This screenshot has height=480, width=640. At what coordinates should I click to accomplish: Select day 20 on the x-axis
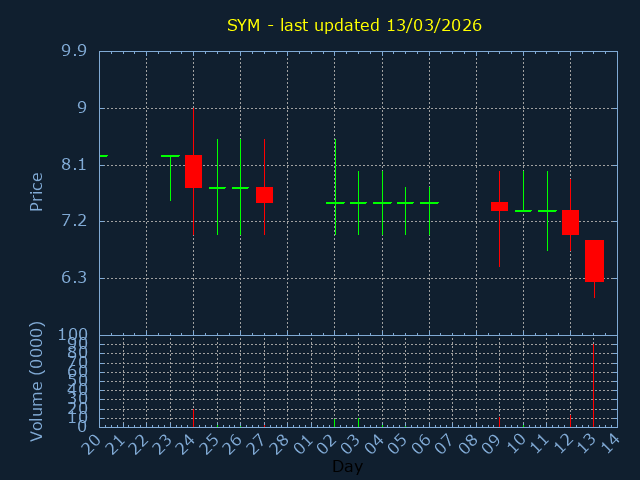(91, 444)
